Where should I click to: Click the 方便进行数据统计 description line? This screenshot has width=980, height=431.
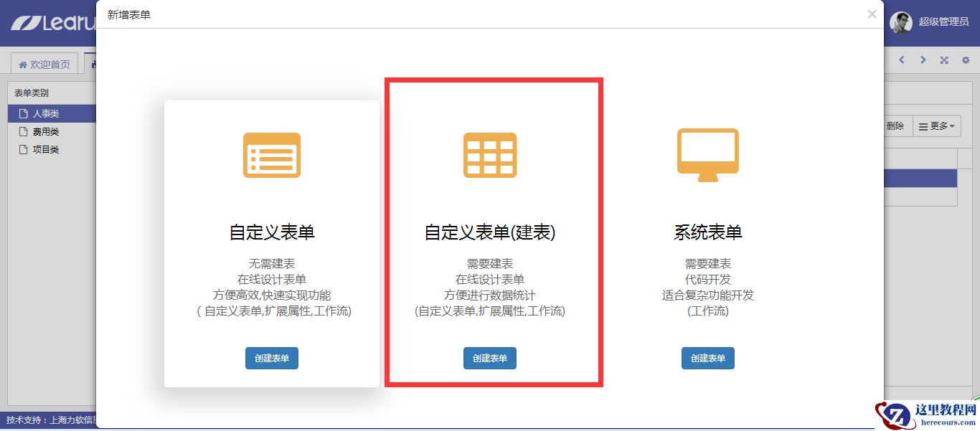(490, 295)
